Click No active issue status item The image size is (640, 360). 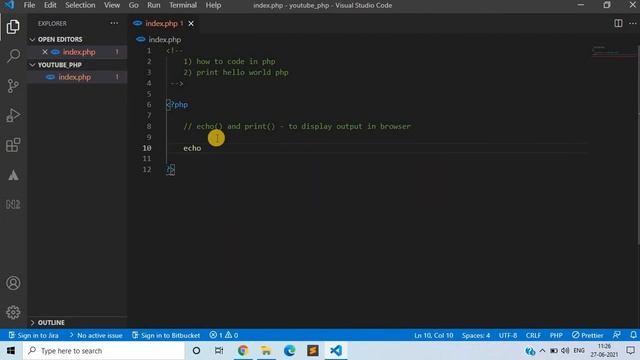click(96, 335)
